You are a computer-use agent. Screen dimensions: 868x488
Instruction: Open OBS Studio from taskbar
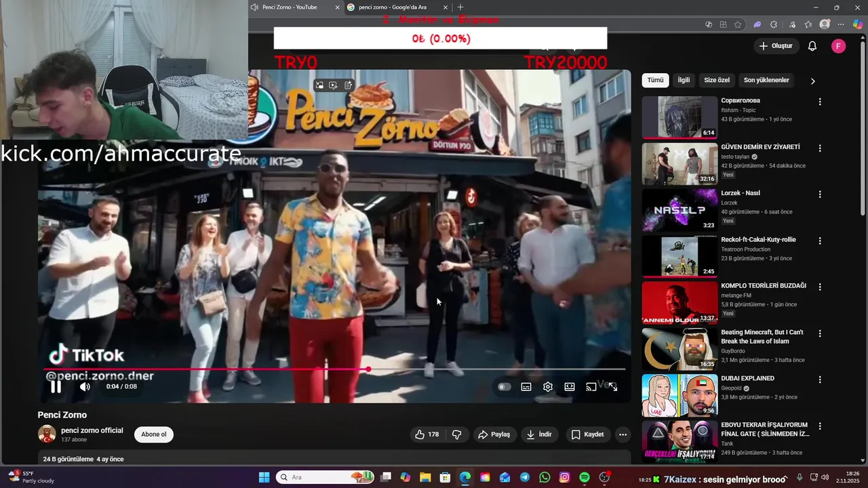(x=605, y=477)
